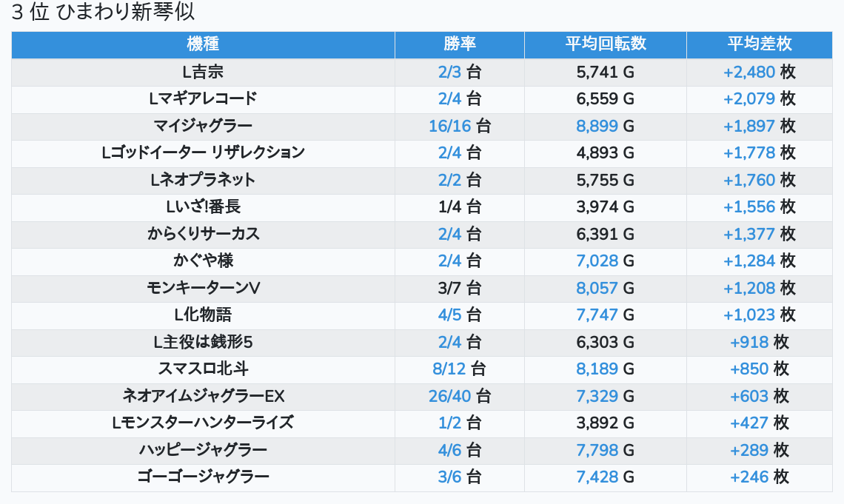The image size is (844, 504).
Task: Open the 4/5 win rate link for L化物語
Action: [x=449, y=315]
